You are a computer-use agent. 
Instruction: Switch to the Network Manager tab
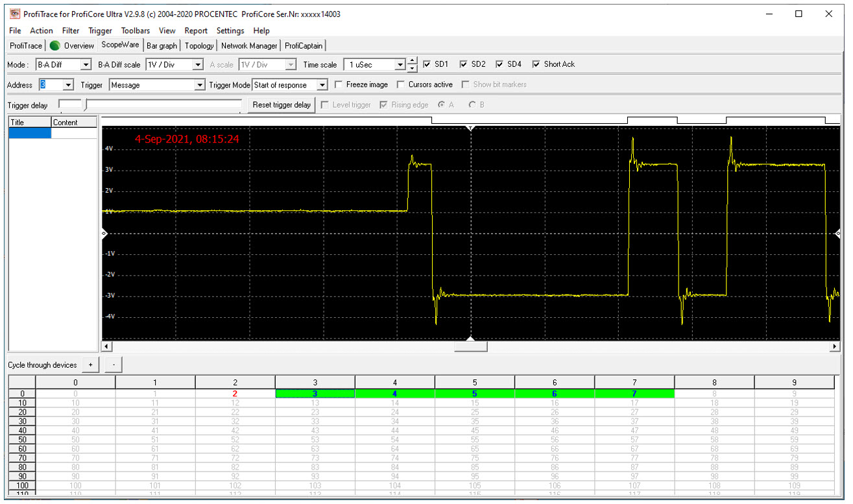click(250, 46)
